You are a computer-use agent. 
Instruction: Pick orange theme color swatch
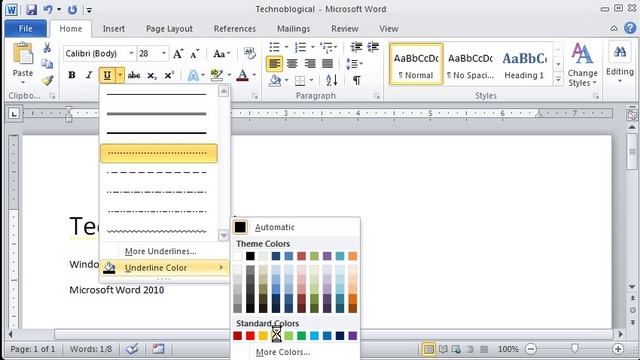coord(353,256)
